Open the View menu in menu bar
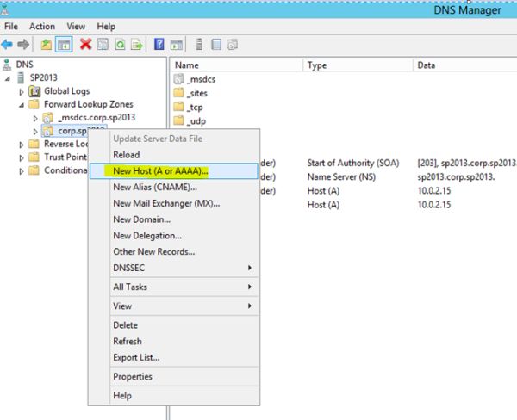 (76, 27)
